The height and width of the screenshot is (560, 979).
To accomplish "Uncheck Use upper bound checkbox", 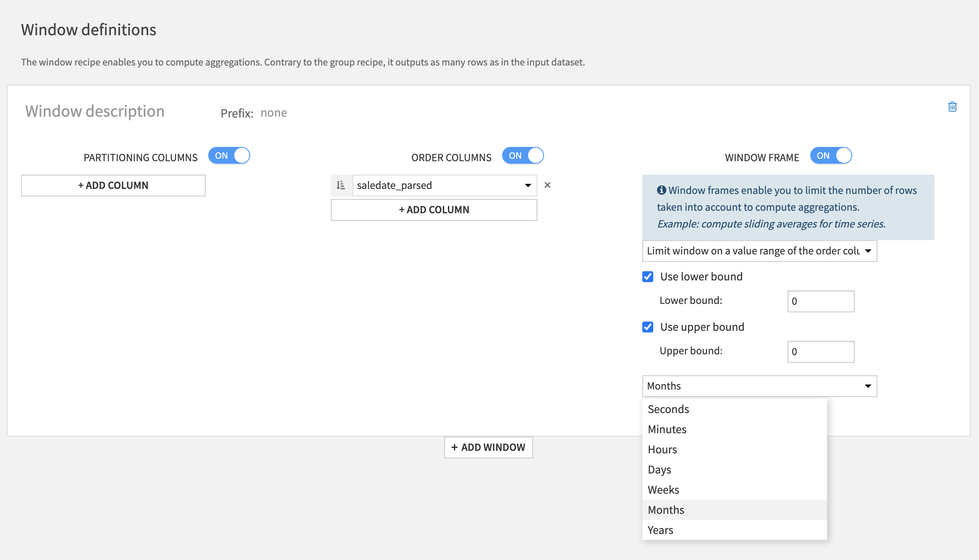I will click(x=648, y=327).
